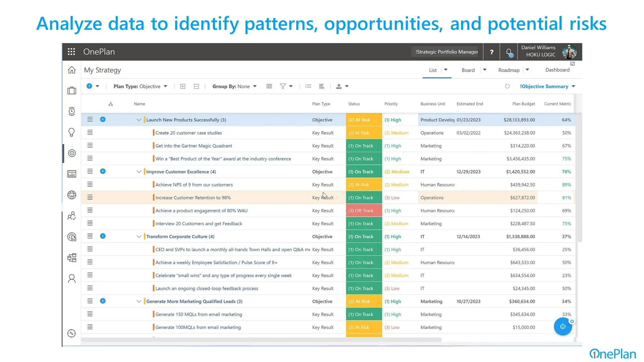Open the Group By: None dropdown
The width and height of the screenshot is (644, 362).
pyautogui.click(x=235, y=86)
